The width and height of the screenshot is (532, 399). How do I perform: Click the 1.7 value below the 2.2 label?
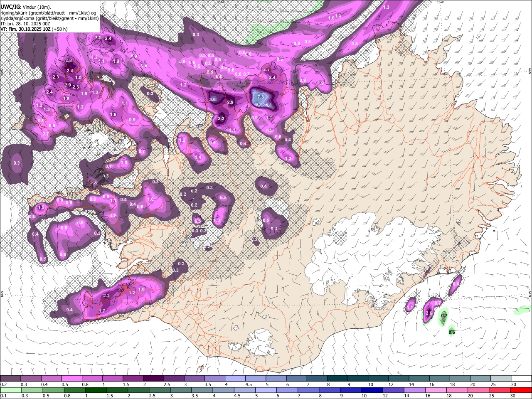tap(102, 311)
